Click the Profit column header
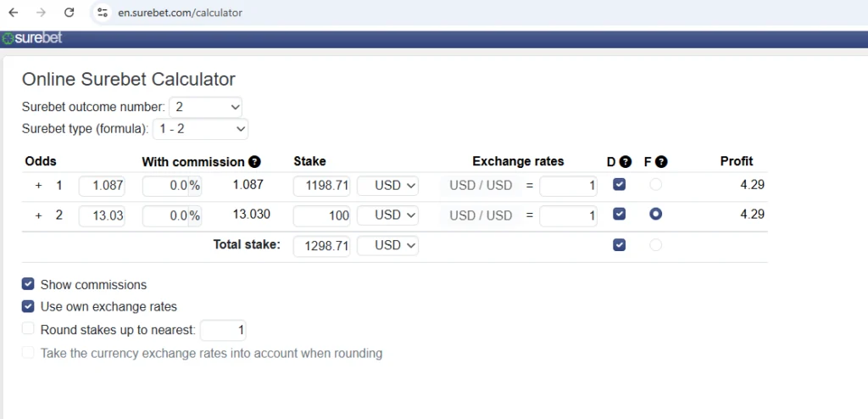Image resolution: width=868 pixels, height=419 pixels. (x=737, y=161)
